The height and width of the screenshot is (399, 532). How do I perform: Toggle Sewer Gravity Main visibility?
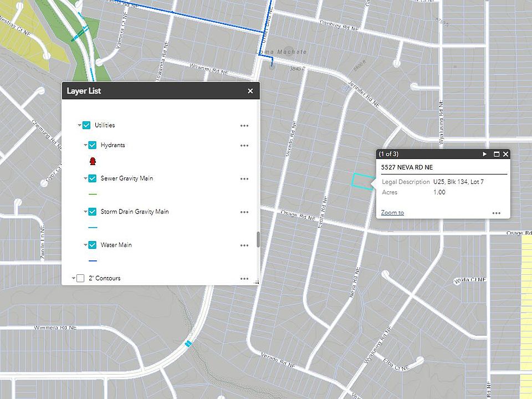point(93,178)
